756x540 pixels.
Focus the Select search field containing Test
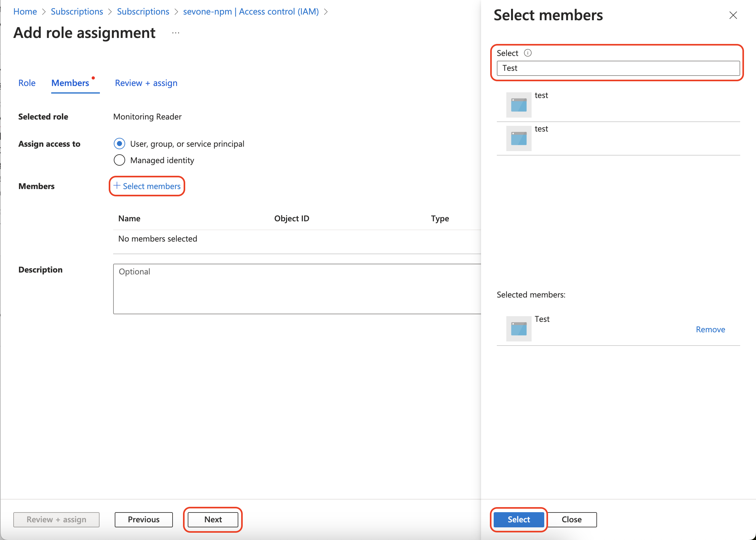point(618,68)
